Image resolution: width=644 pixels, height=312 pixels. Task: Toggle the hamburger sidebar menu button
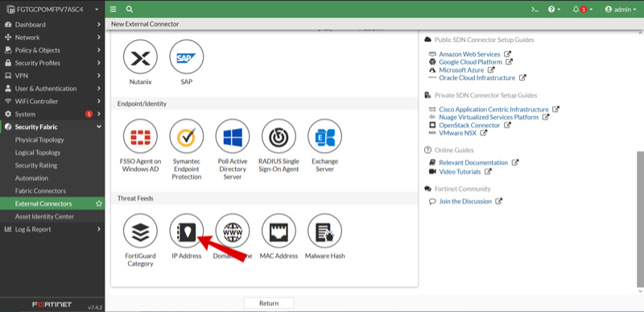114,9
